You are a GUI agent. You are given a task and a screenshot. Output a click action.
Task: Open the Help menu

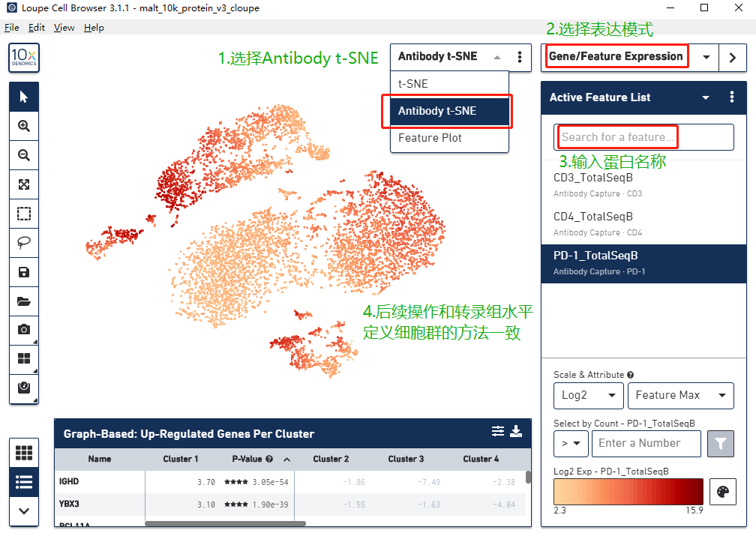click(x=94, y=28)
